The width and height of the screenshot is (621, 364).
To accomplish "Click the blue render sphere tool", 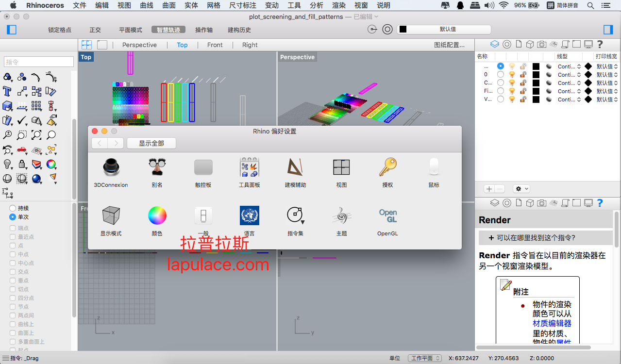I will [36, 179].
